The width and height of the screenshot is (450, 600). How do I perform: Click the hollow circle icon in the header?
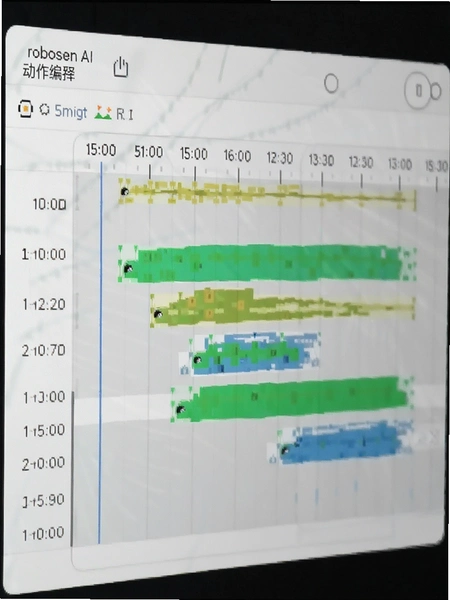point(331,83)
